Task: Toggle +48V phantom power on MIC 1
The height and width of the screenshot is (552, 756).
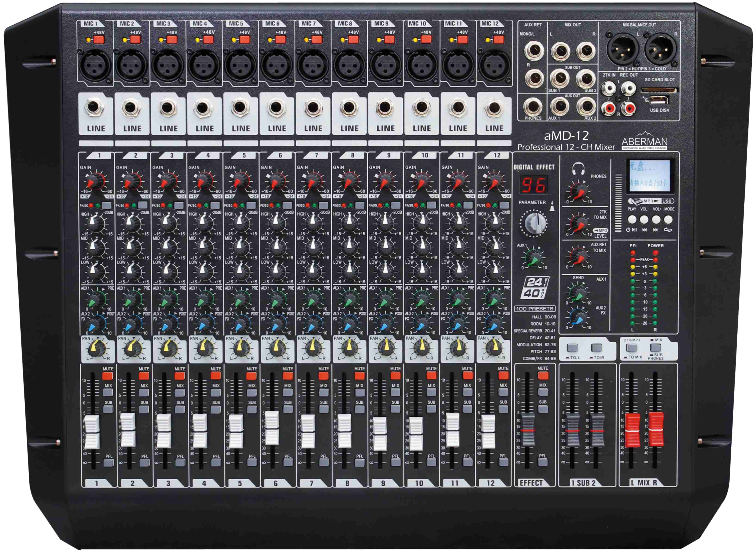Action: [x=99, y=40]
